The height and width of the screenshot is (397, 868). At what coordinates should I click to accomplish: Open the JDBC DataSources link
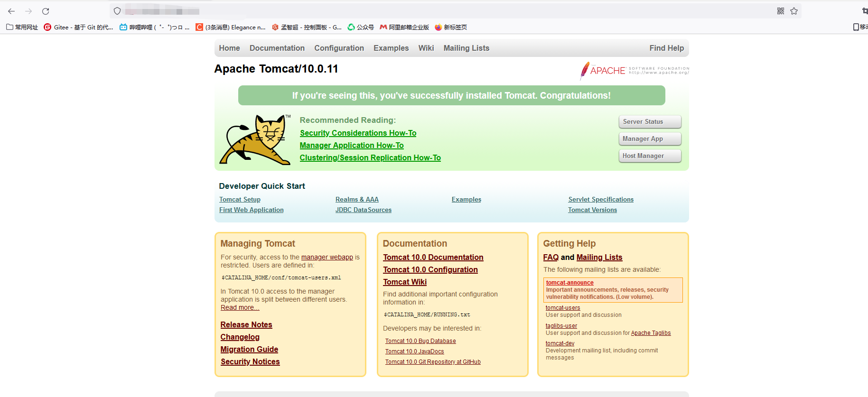[x=364, y=210]
